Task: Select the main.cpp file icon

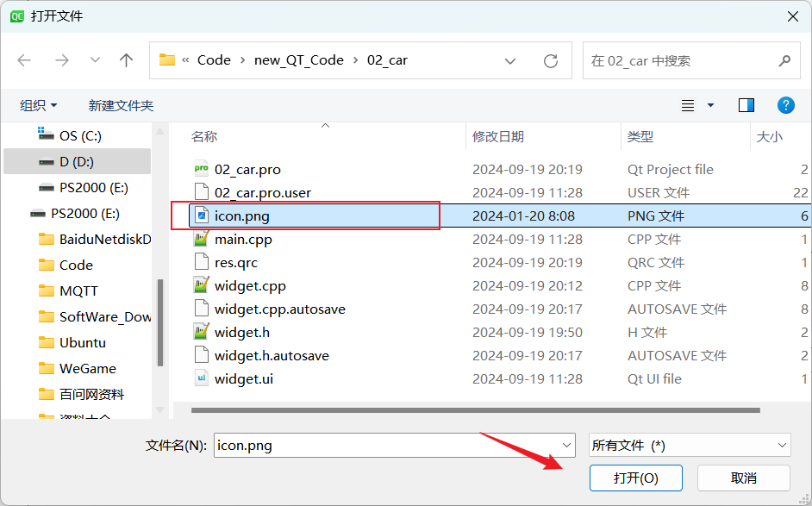Action: (x=201, y=238)
